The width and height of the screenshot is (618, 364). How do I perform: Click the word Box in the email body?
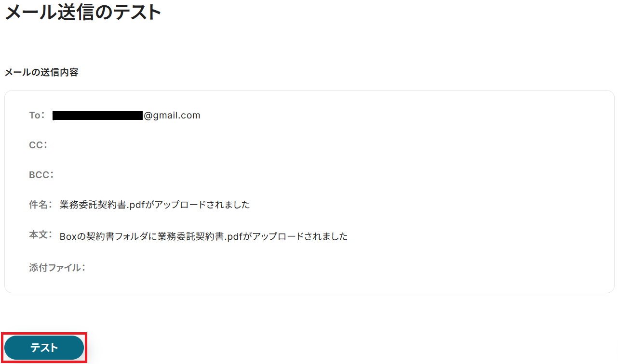[x=68, y=236]
